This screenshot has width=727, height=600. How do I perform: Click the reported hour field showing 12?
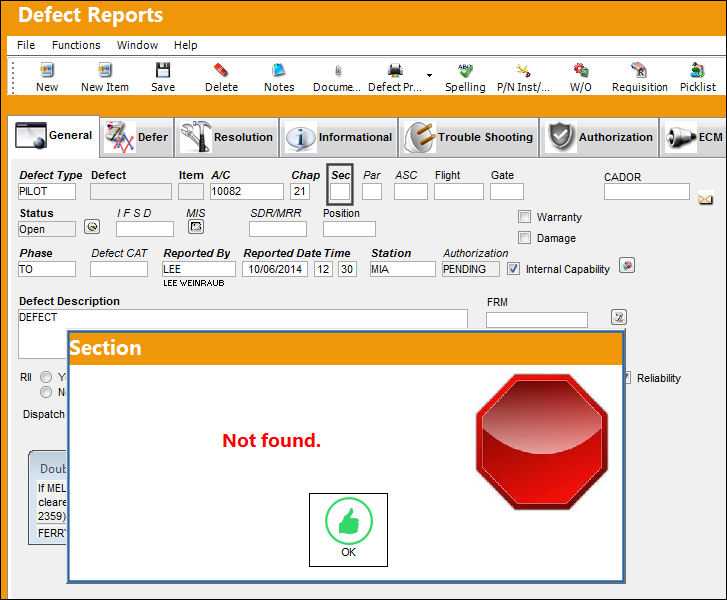coord(323,269)
